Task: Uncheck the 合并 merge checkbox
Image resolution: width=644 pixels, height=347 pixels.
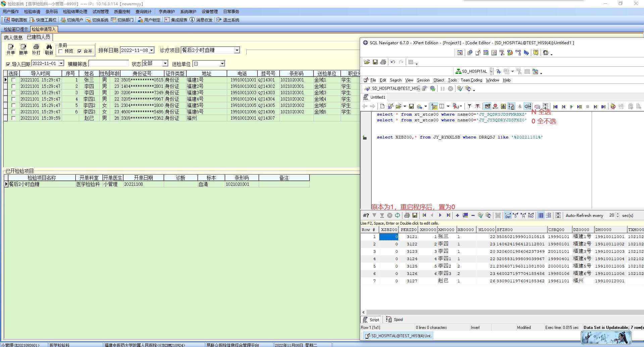Action: 80,51
